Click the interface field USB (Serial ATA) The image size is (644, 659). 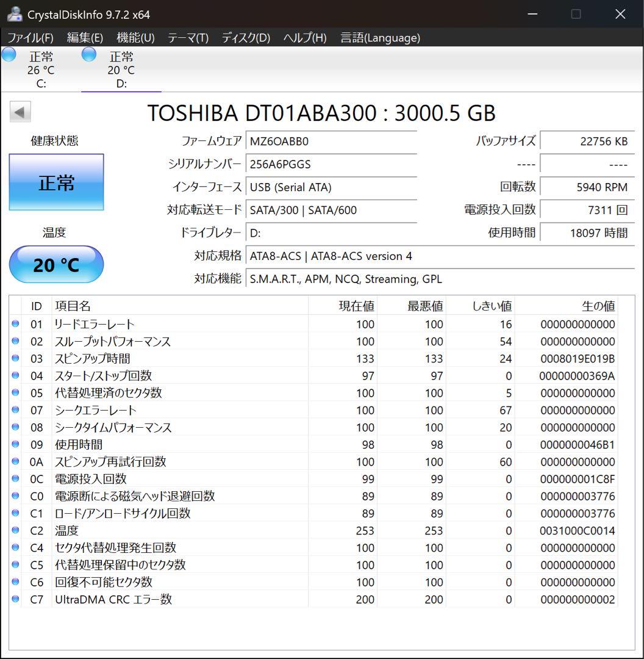pos(331,187)
